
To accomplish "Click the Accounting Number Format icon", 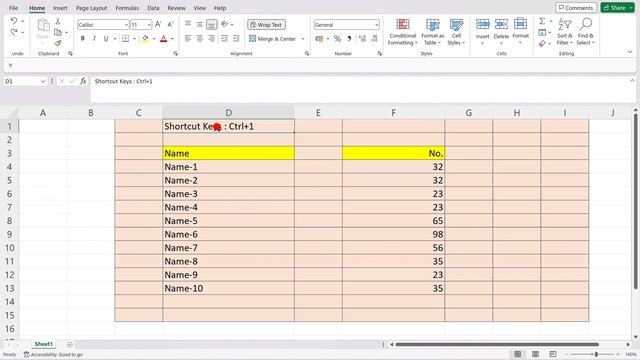I will point(319,39).
